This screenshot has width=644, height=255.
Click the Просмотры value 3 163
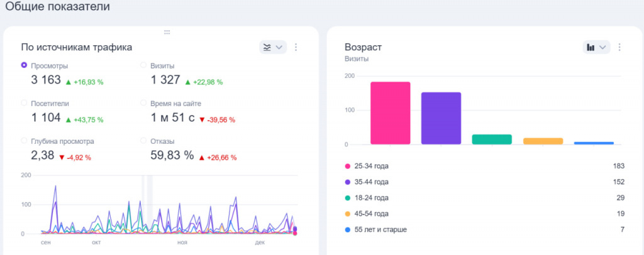click(46, 80)
